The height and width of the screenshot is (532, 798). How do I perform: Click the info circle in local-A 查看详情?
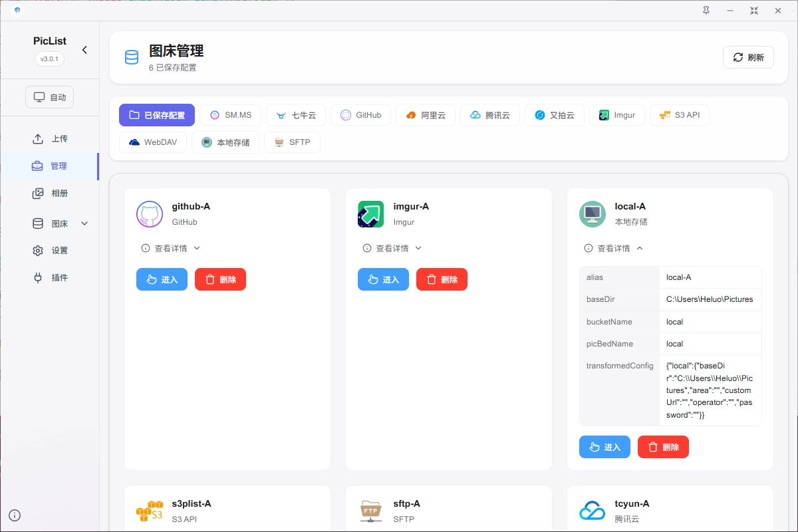(x=589, y=248)
